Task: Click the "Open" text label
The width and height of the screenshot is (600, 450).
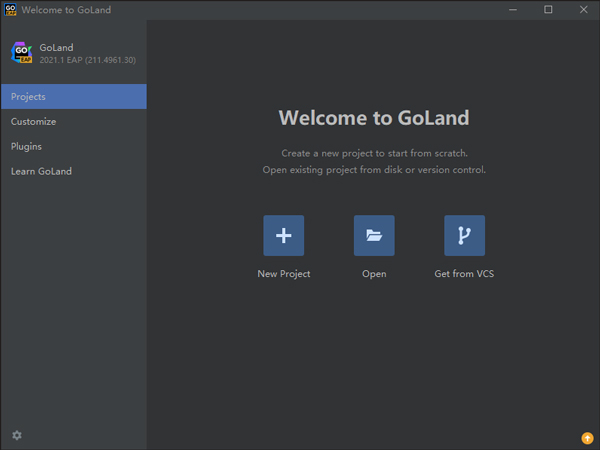Action: (374, 274)
